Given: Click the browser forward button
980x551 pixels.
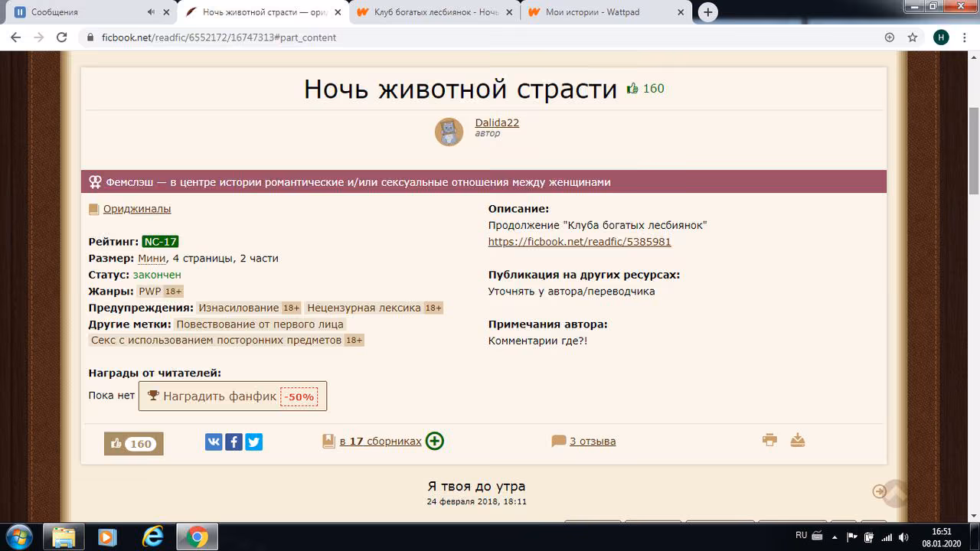Looking at the screenshot, I should pyautogui.click(x=39, y=37).
